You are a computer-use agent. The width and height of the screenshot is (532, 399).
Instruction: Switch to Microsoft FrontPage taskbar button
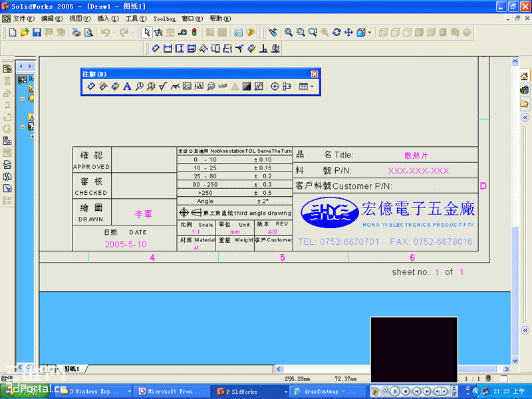(172, 392)
